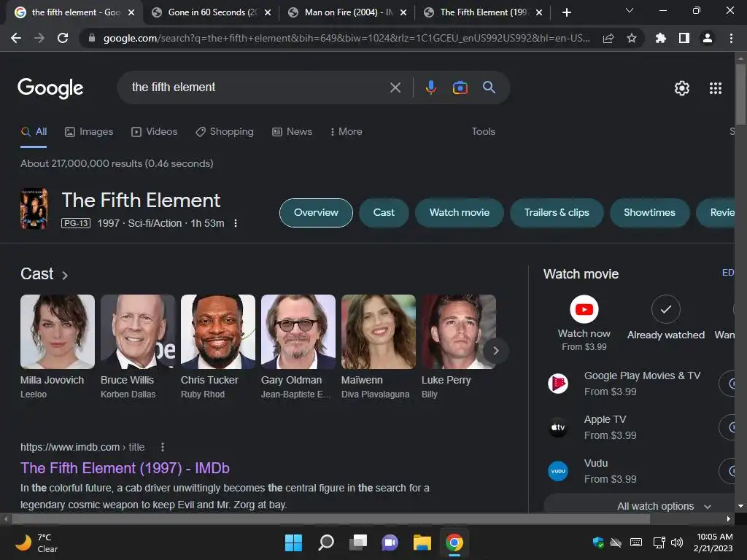Screen dimensions: 747x560
Task: Clear the search box with the X icon
Action: click(x=395, y=87)
